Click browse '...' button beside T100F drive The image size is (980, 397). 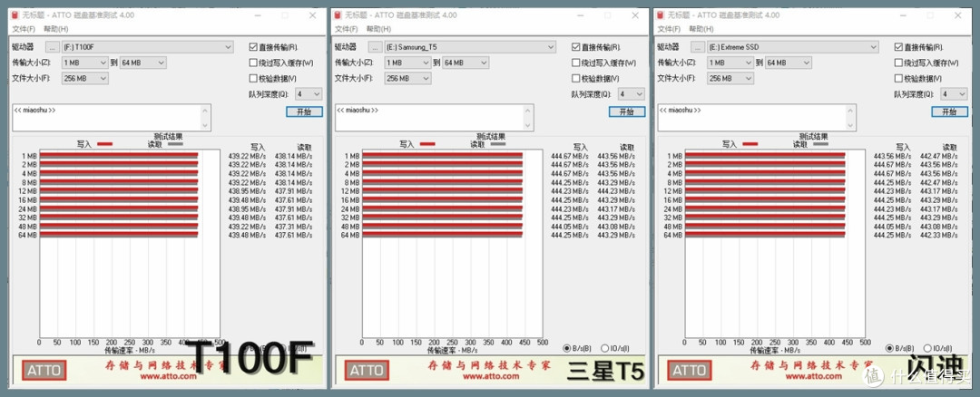pos(53,47)
